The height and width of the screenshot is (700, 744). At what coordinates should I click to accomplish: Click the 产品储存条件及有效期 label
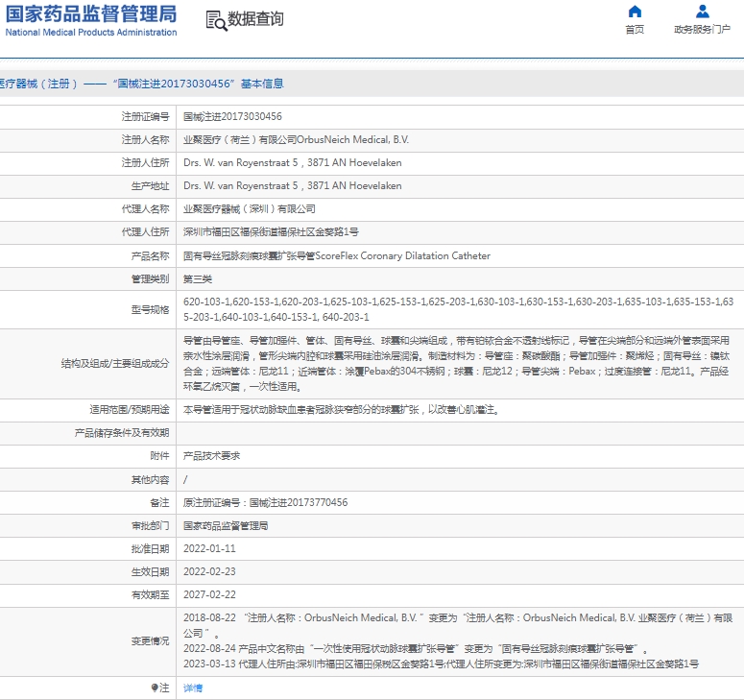(x=122, y=433)
